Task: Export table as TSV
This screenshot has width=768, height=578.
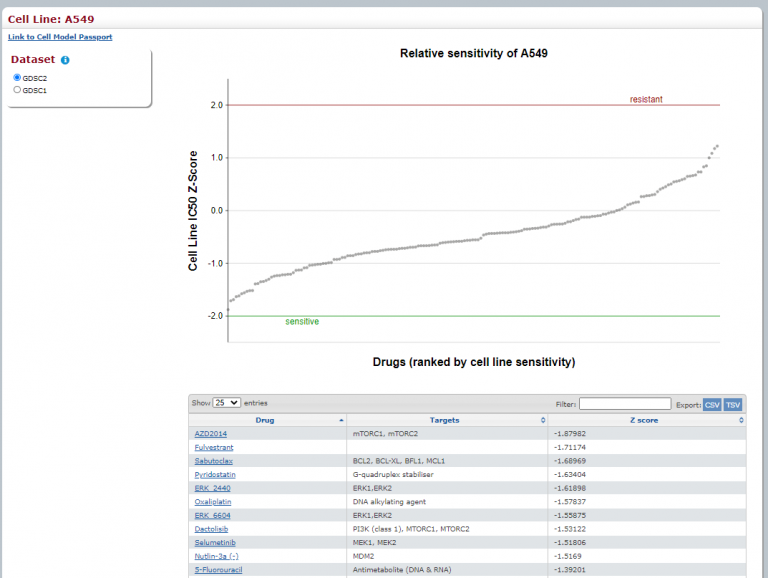Action: (733, 403)
